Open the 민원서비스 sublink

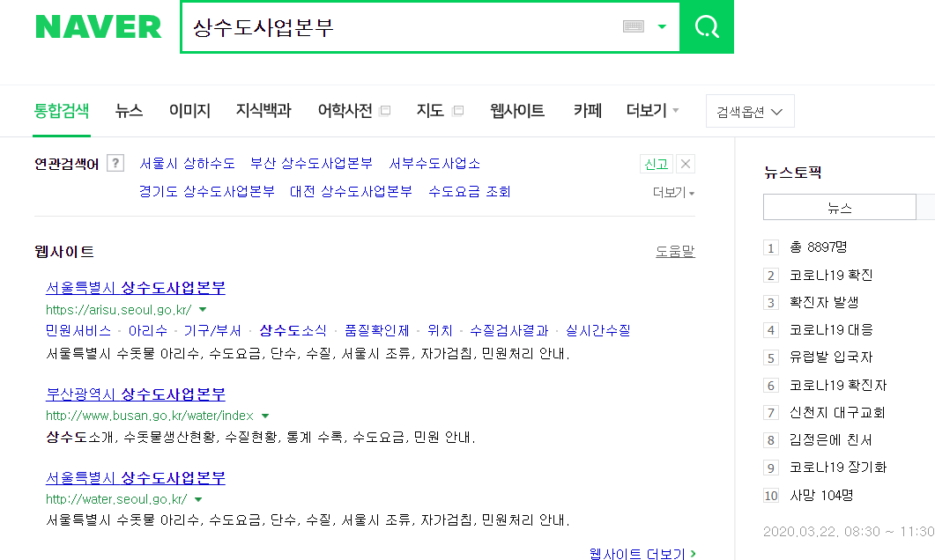(x=78, y=331)
